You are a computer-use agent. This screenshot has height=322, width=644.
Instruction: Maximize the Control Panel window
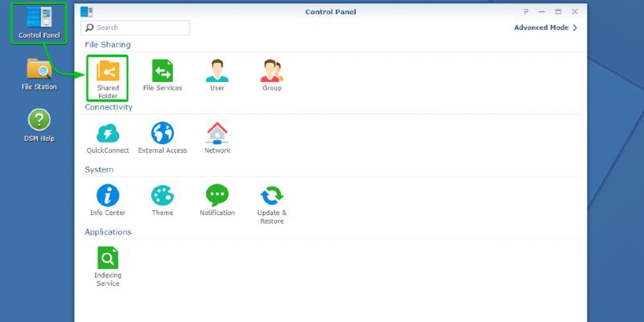pyautogui.click(x=558, y=12)
